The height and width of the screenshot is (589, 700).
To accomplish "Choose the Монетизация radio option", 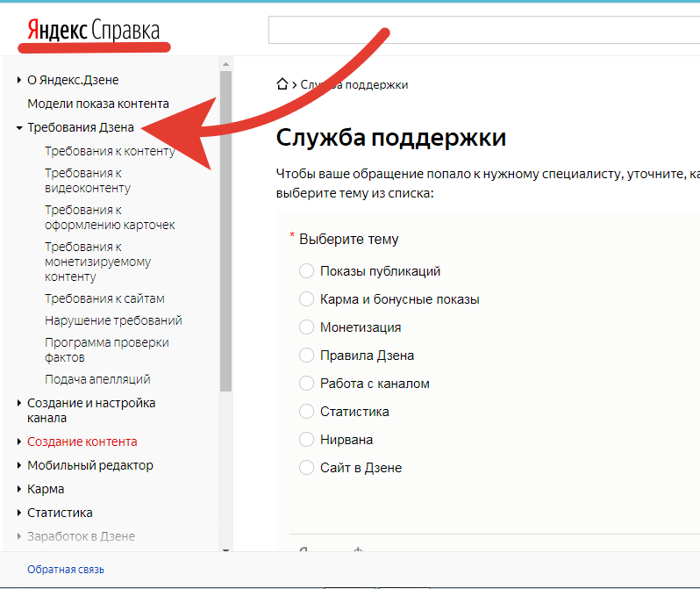I will (306, 327).
